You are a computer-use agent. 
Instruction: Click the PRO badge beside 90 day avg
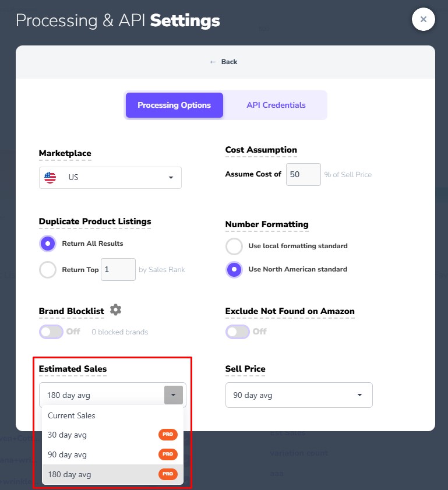(168, 454)
